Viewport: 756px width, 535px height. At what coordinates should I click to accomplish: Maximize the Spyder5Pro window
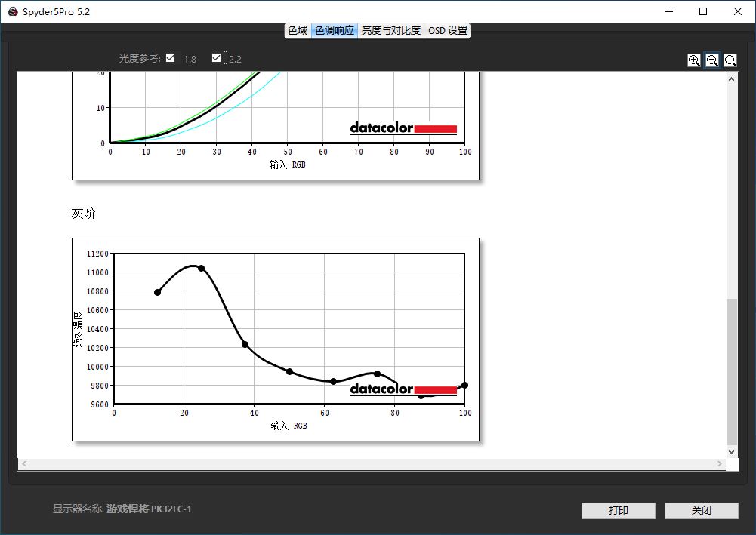pyautogui.click(x=703, y=11)
